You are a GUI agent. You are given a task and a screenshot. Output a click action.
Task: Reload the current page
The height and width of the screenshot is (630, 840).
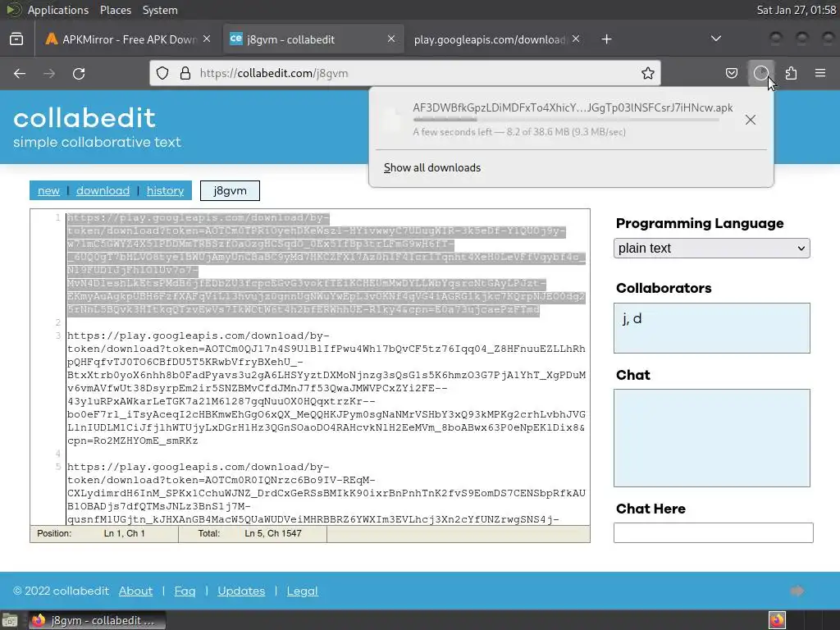[x=79, y=73]
